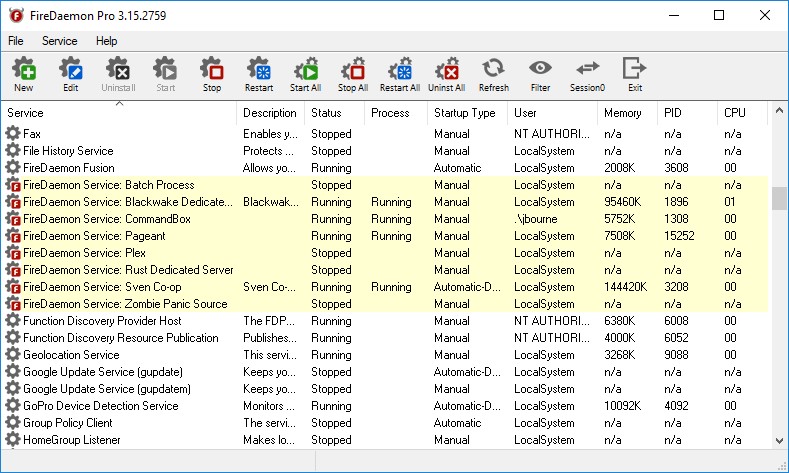Select Google Update Service (gupdate) row
This screenshot has width=789, height=473.
[385, 372]
